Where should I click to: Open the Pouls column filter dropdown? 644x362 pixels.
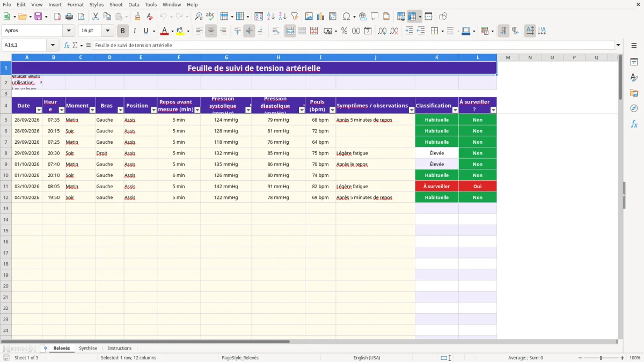point(332,110)
